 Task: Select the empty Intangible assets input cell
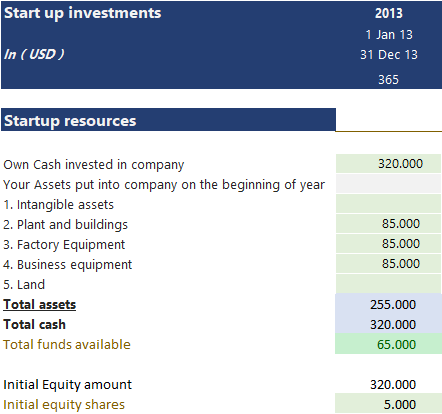388,204
